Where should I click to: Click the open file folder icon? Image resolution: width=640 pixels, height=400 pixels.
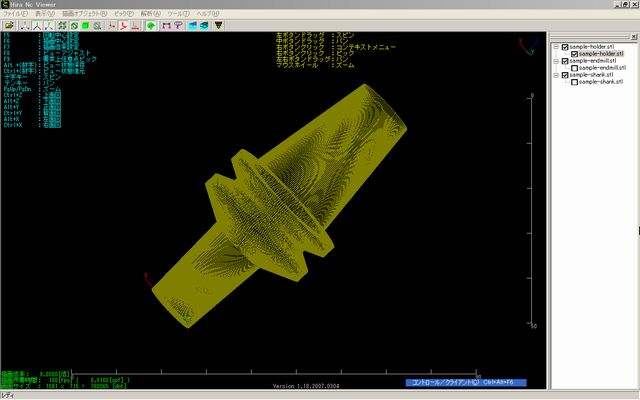click(x=9, y=25)
